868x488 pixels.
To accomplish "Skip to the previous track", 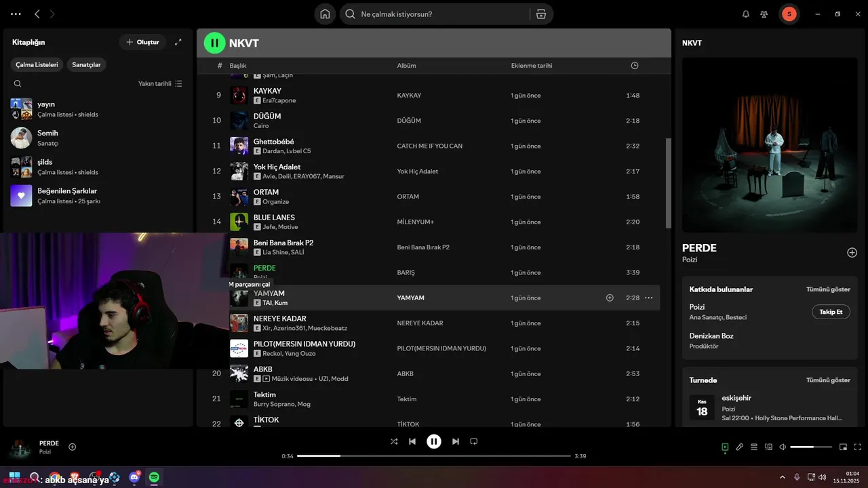I will point(412,441).
